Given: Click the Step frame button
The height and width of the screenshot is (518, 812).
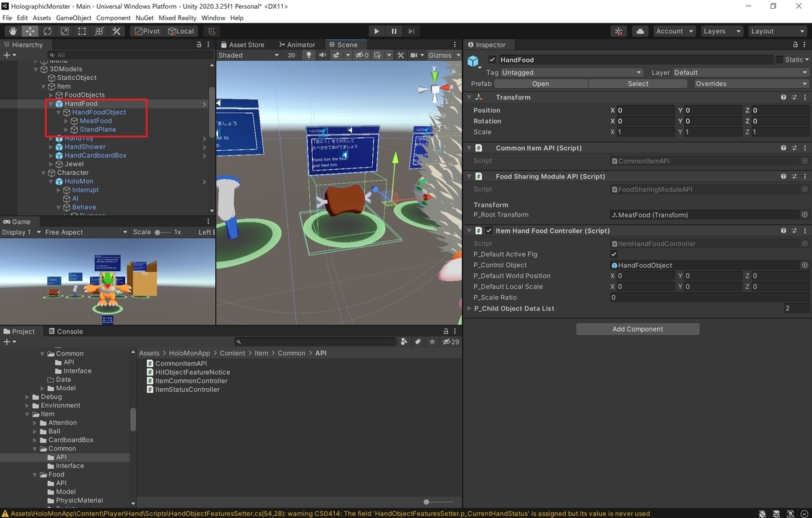Looking at the screenshot, I should click(x=411, y=31).
